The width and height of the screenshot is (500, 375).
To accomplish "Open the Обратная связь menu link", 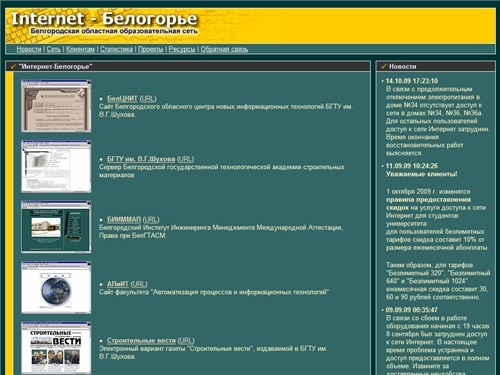I will coord(224,49).
